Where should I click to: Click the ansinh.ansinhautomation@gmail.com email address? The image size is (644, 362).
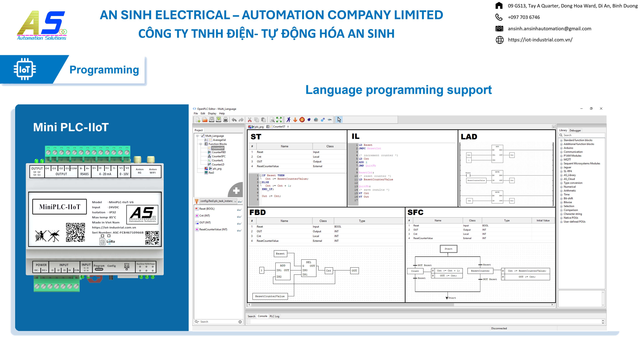[x=549, y=29]
